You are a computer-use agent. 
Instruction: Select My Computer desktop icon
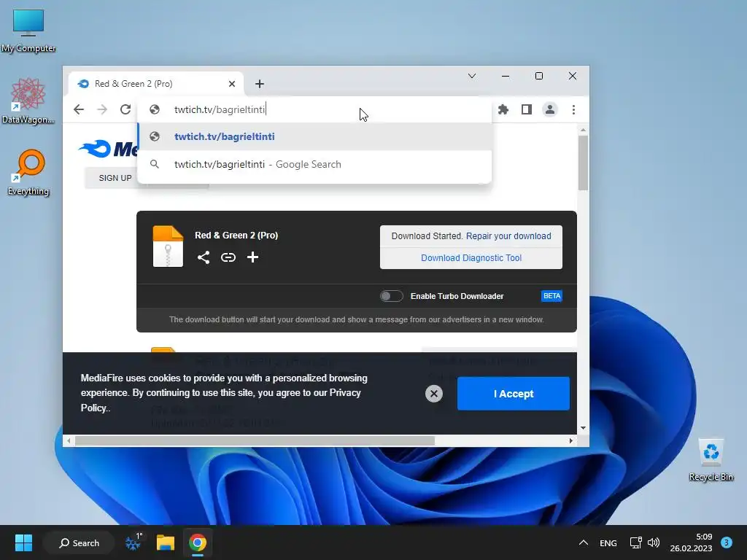pos(28,31)
